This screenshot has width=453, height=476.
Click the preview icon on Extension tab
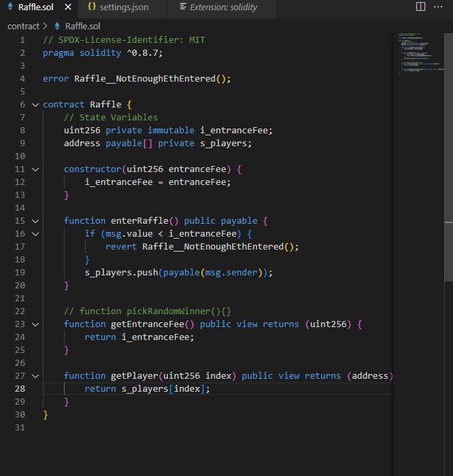tap(183, 6)
